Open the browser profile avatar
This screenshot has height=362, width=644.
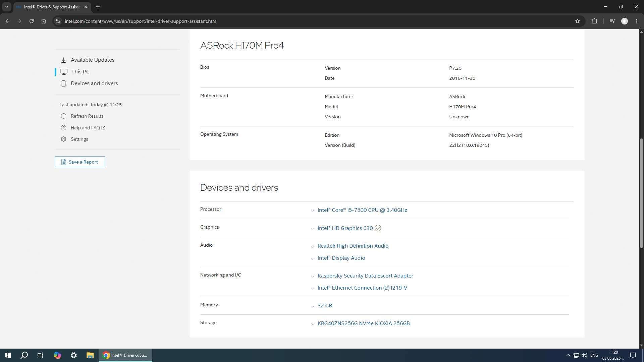(x=625, y=21)
